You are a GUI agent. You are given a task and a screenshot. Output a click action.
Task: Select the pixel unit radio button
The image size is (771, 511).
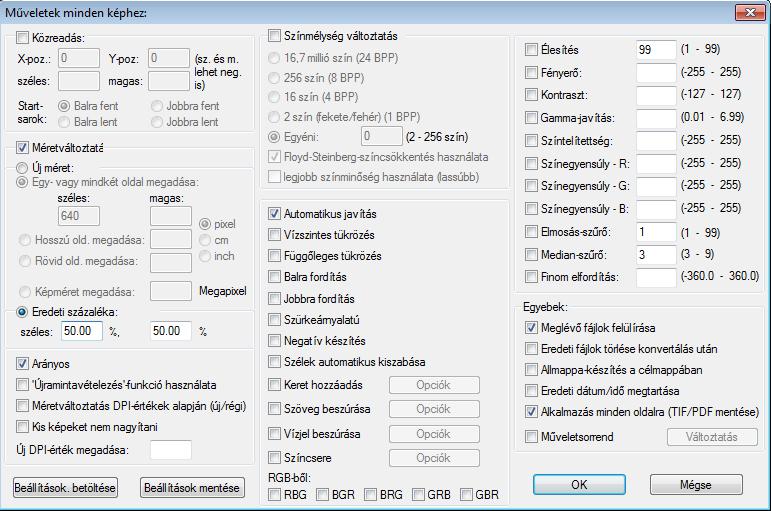(205, 224)
